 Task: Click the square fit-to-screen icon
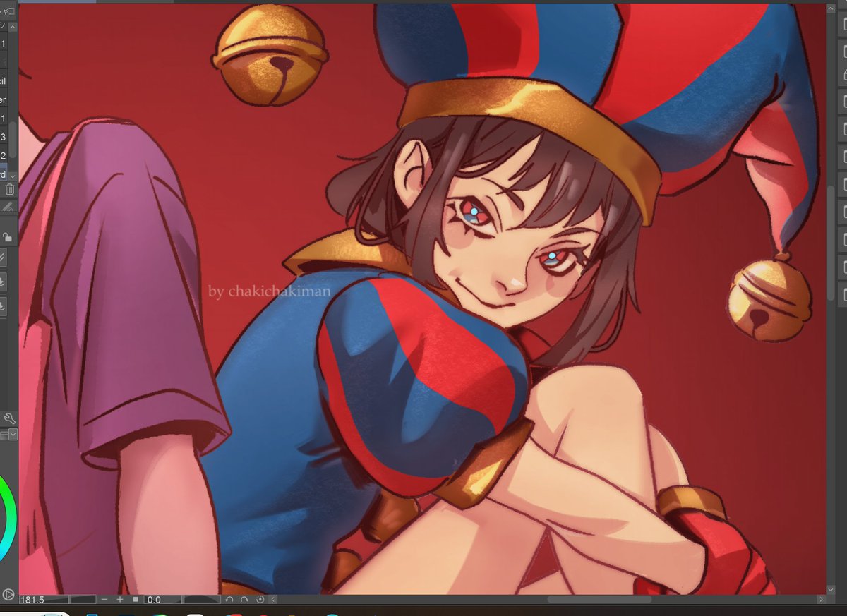pyautogui.click(x=136, y=600)
